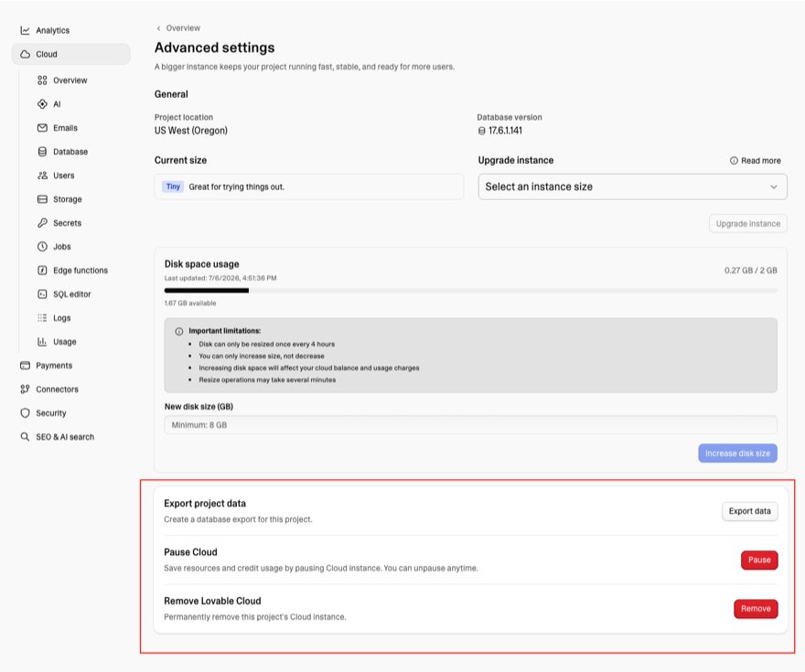Click the Usage bar chart icon

[x=42, y=342]
